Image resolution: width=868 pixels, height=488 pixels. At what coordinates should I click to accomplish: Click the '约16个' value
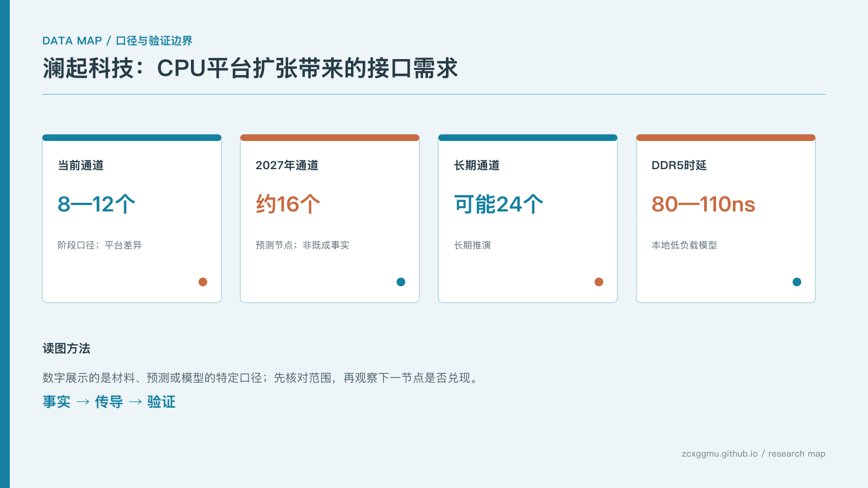288,204
